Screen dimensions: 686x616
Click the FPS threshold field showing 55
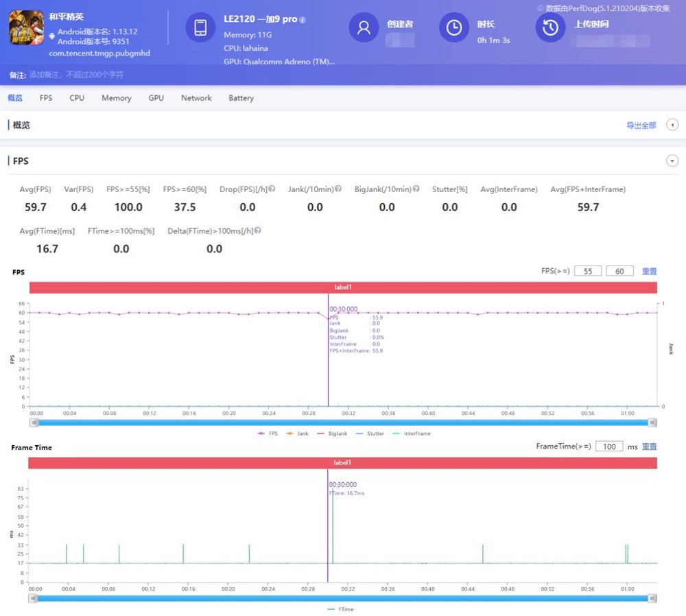(588, 271)
